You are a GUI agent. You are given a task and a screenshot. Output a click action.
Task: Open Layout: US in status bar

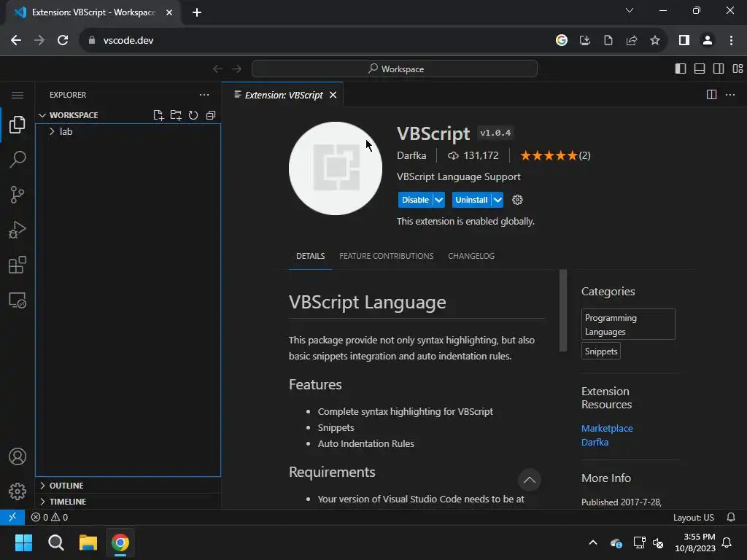(693, 517)
